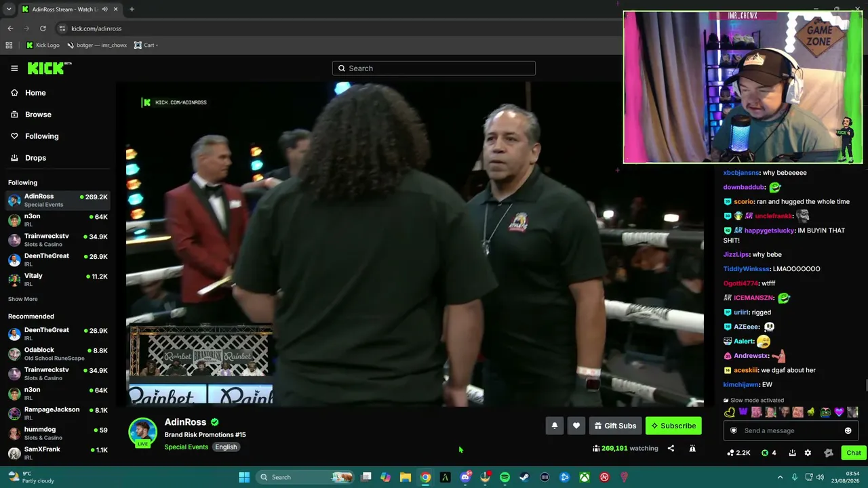This screenshot has height=488, width=868.
Task: Click the chat identity badge icon
Action: [733, 430]
